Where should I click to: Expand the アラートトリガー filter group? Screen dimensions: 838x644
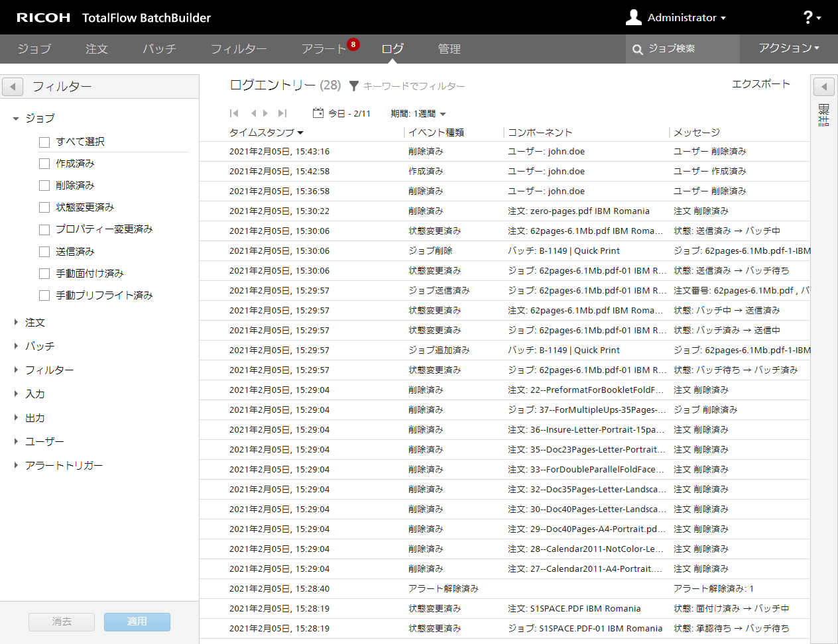tap(16, 466)
